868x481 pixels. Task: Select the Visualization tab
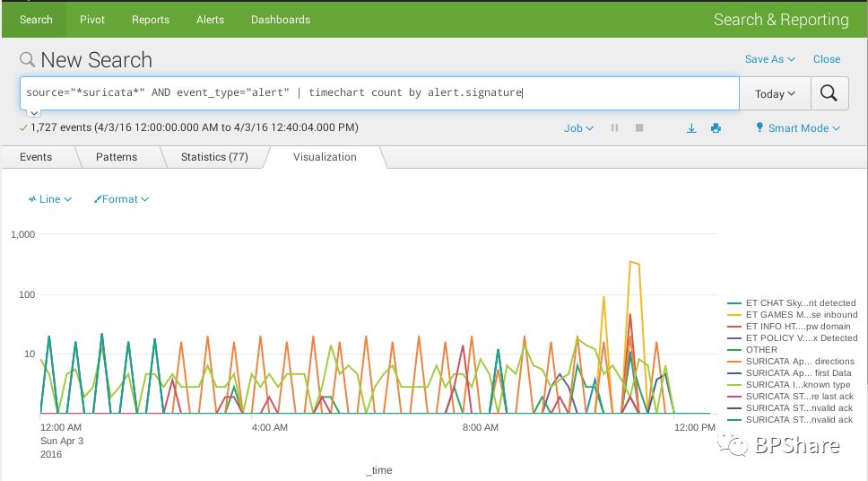pos(325,157)
